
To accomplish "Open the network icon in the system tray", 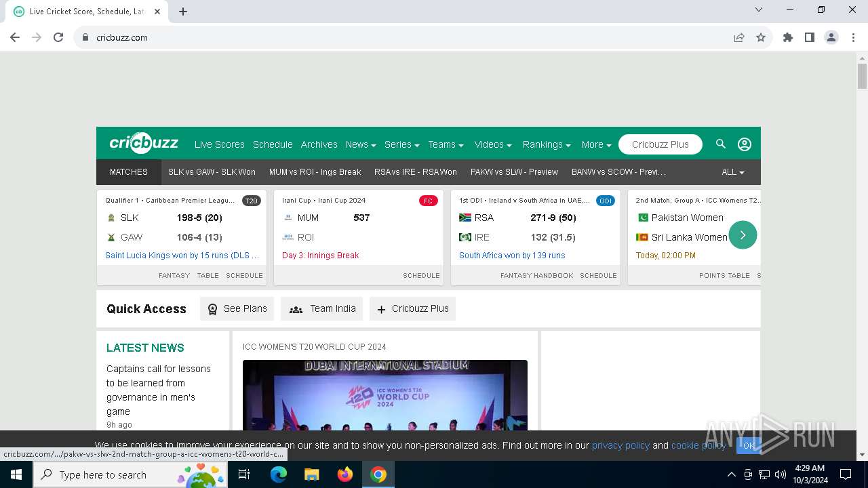I will point(764,474).
